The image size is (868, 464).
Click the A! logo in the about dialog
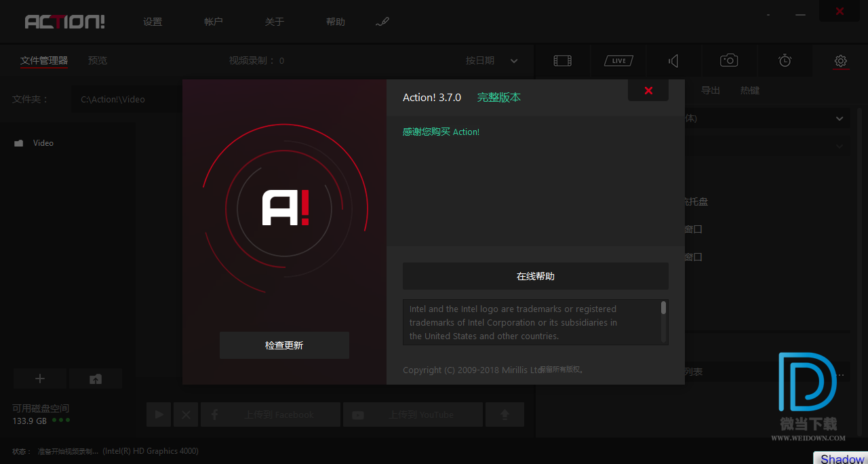pos(285,208)
